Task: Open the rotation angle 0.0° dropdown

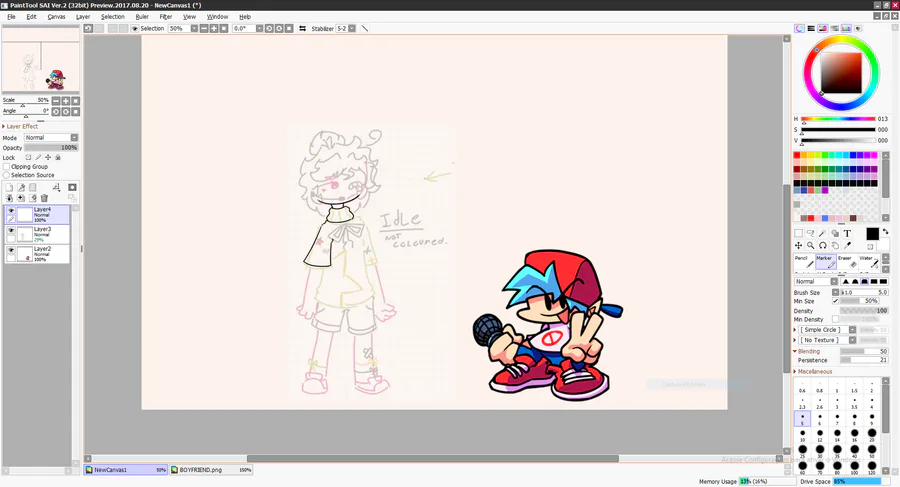Action: point(259,28)
